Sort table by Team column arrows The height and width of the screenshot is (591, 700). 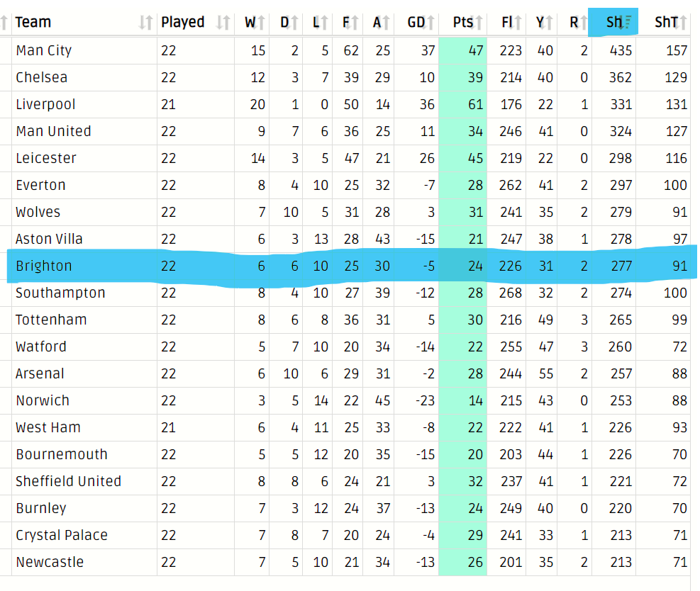point(145,22)
